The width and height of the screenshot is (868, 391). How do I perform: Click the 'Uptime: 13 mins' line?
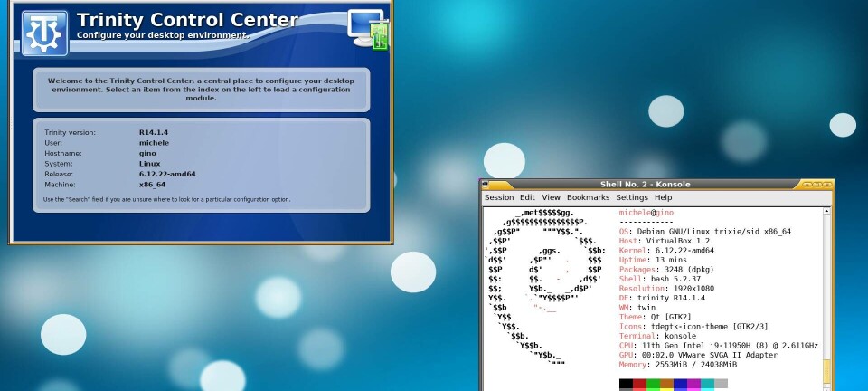(653, 260)
